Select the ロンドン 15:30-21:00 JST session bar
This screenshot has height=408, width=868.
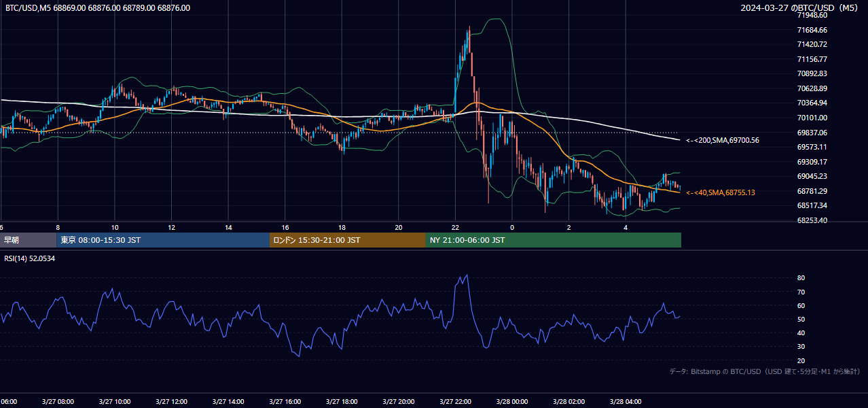pyautogui.click(x=348, y=240)
